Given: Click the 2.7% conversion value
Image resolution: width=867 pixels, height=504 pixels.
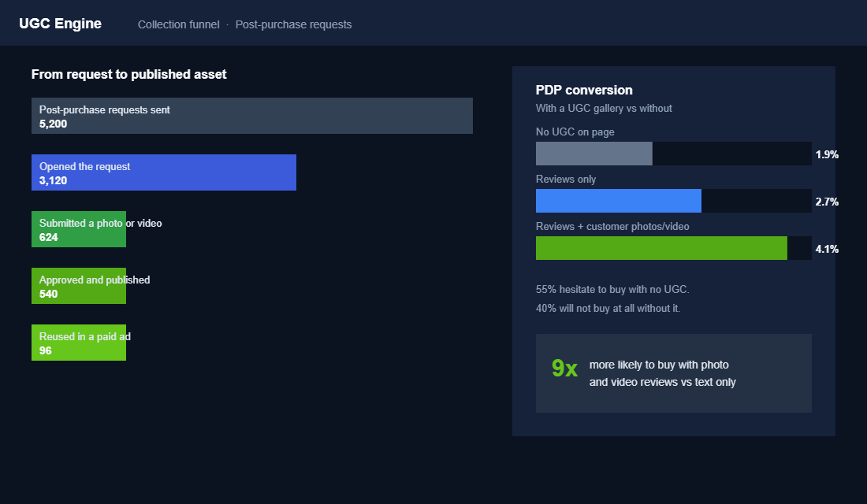Looking at the screenshot, I should (x=827, y=202).
